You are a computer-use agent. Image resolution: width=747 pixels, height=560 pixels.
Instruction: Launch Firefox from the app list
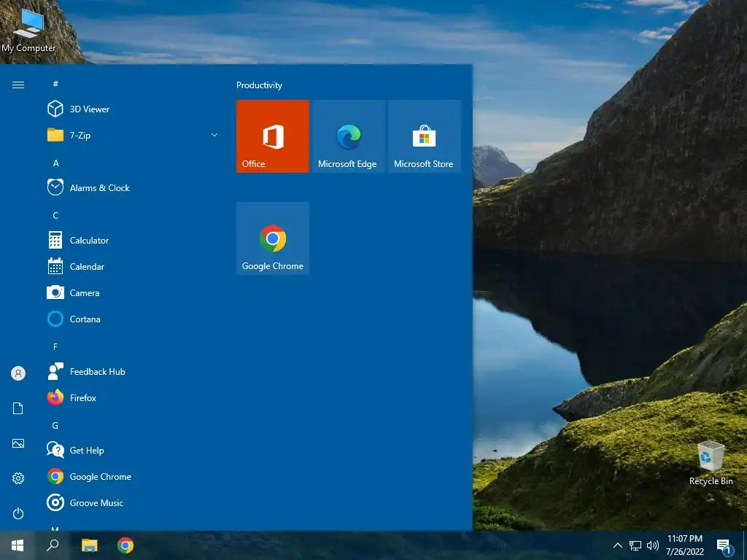click(x=132, y=397)
